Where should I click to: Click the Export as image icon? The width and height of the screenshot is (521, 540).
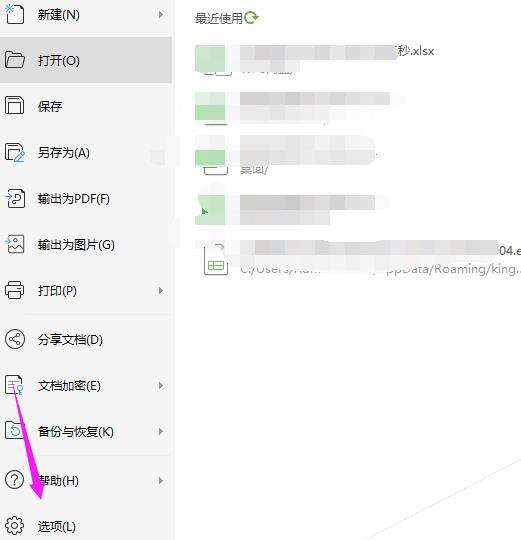point(14,244)
